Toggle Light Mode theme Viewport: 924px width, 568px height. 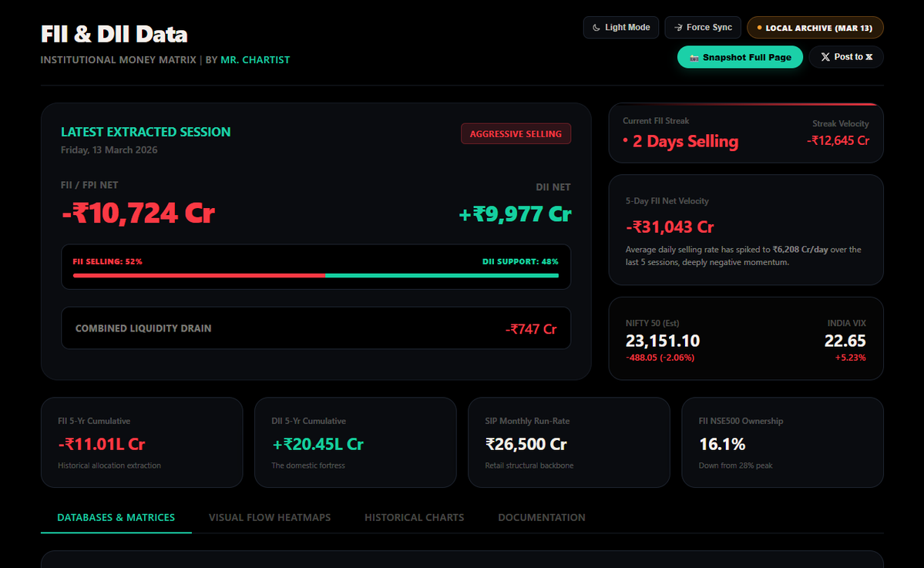621,27
